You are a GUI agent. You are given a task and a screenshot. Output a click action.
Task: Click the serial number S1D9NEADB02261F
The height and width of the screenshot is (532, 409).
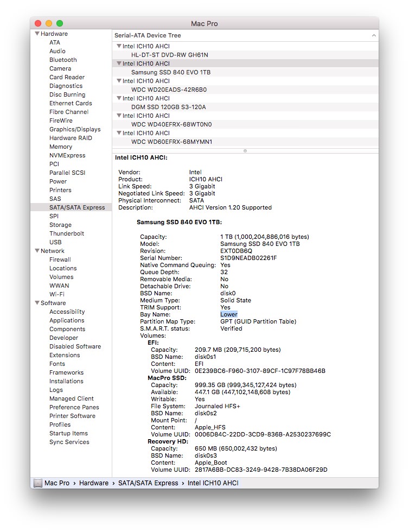[x=248, y=258]
